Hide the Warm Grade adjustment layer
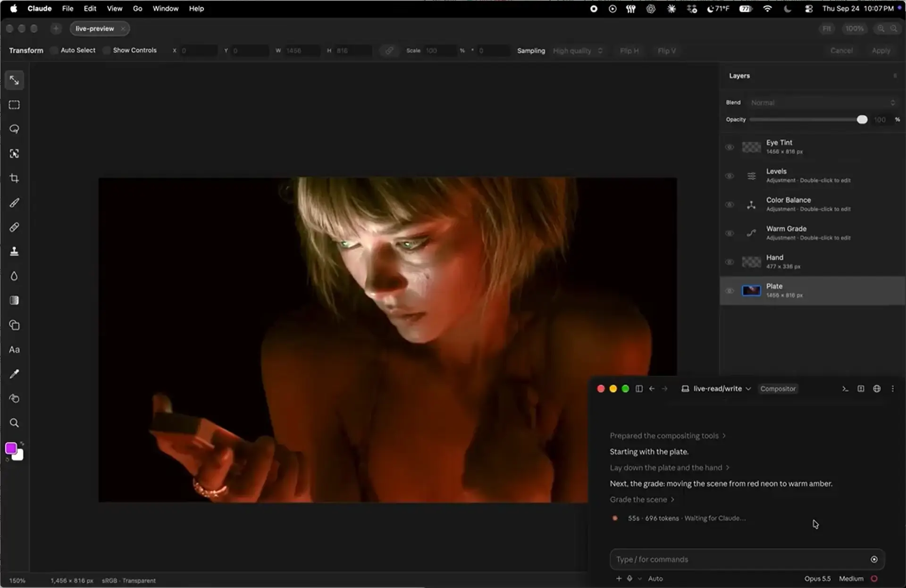This screenshot has height=588, width=906. click(730, 234)
